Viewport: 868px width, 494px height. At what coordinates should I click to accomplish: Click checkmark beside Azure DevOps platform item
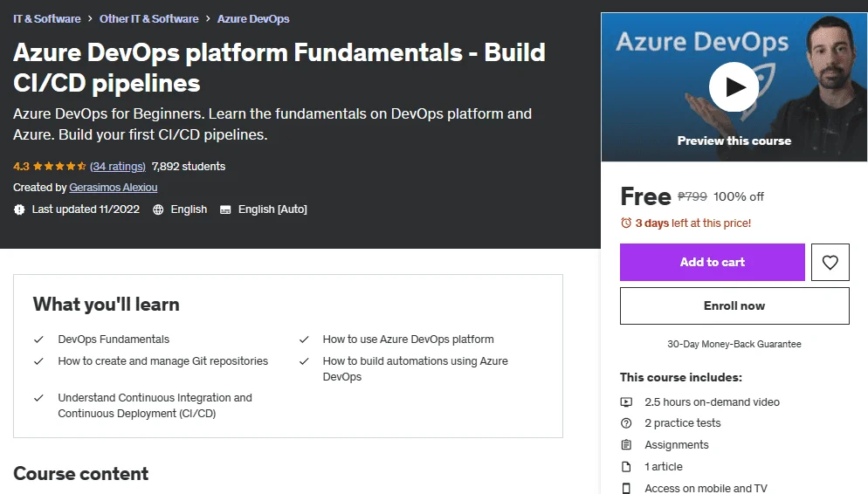point(304,340)
